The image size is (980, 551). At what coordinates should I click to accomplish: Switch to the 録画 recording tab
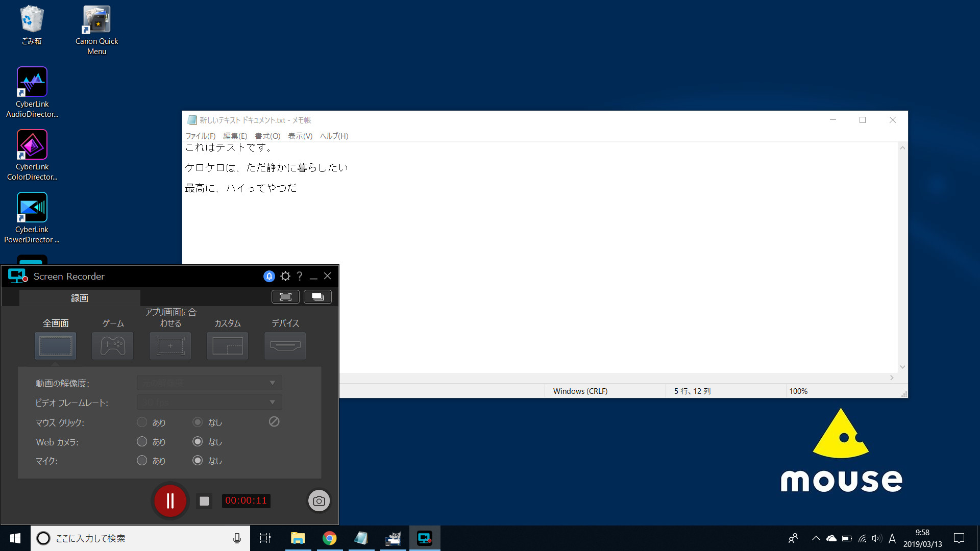(80, 297)
